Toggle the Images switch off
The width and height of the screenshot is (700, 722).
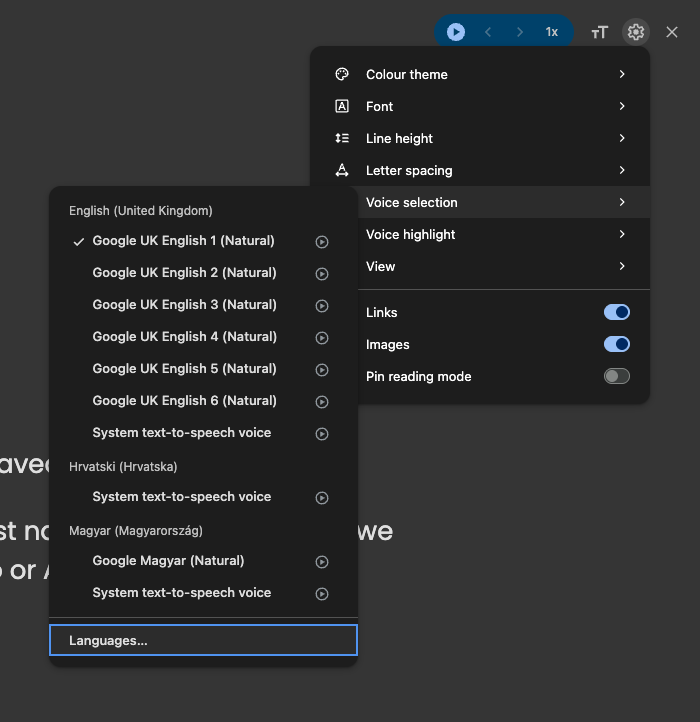[617, 344]
